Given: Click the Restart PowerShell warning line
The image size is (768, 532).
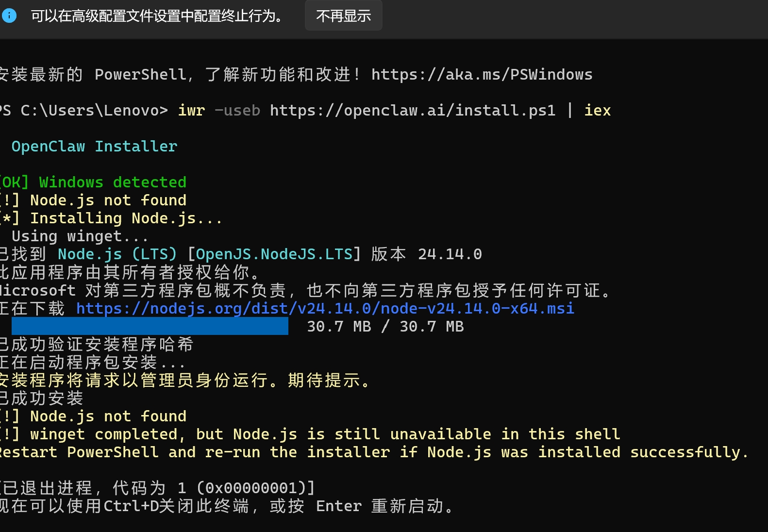Looking at the screenshot, I should (x=374, y=452).
